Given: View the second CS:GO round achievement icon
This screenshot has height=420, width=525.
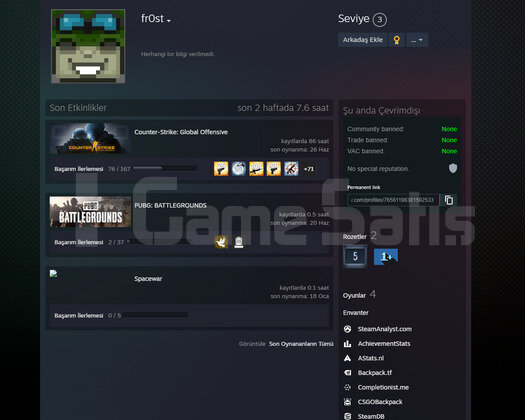Looking at the screenshot, I should point(239,168).
